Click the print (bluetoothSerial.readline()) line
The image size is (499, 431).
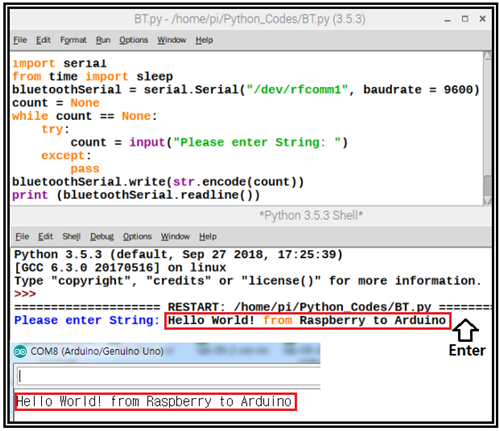pyautogui.click(x=136, y=195)
